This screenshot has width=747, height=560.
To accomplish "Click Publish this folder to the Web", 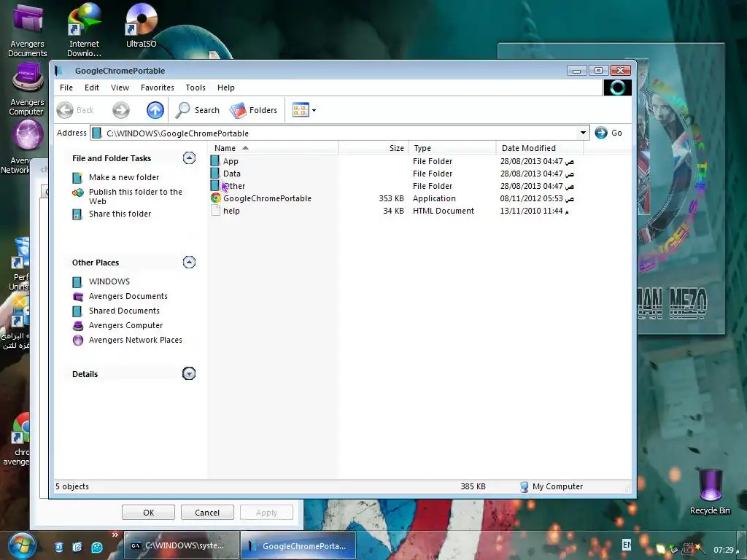I will pos(135,196).
